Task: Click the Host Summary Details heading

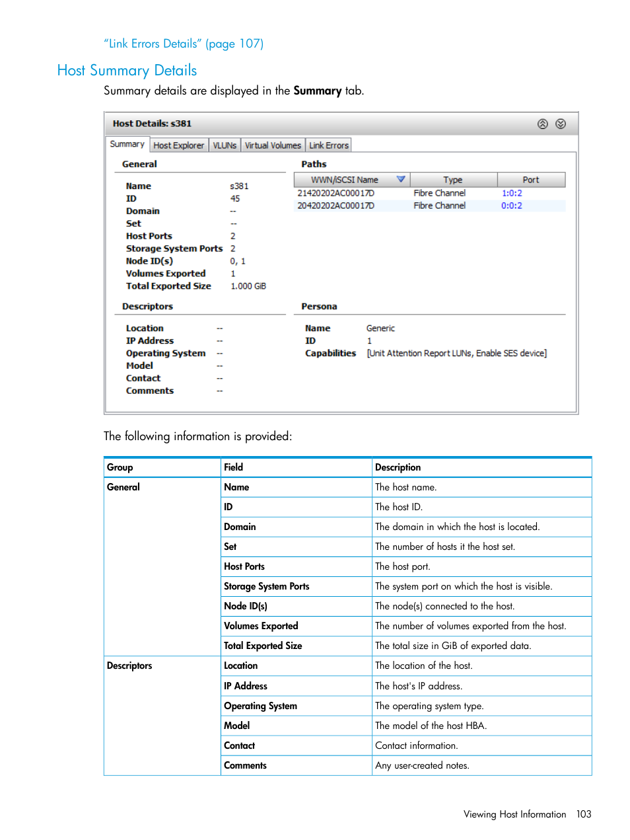Action: [x=127, y=70]
